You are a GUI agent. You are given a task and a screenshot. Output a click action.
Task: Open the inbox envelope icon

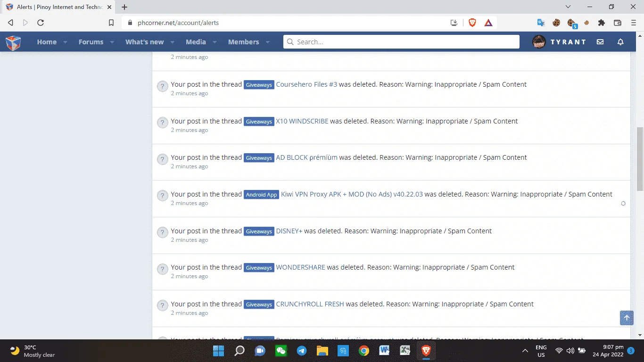point(600,42)
